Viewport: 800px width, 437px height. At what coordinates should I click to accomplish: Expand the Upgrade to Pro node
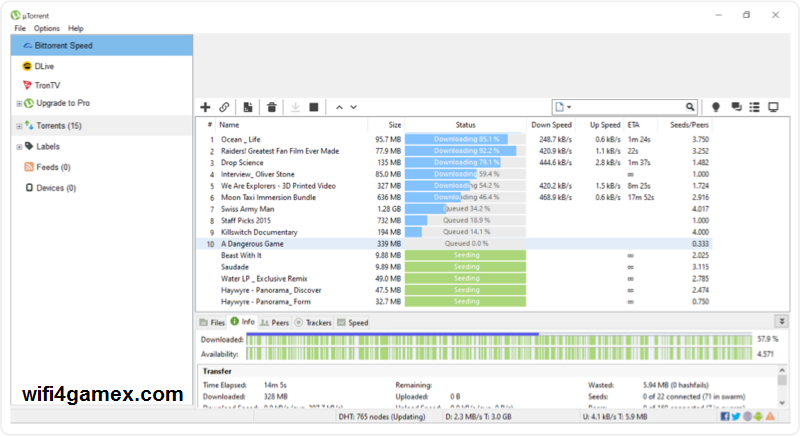click(x=19, y=104)
